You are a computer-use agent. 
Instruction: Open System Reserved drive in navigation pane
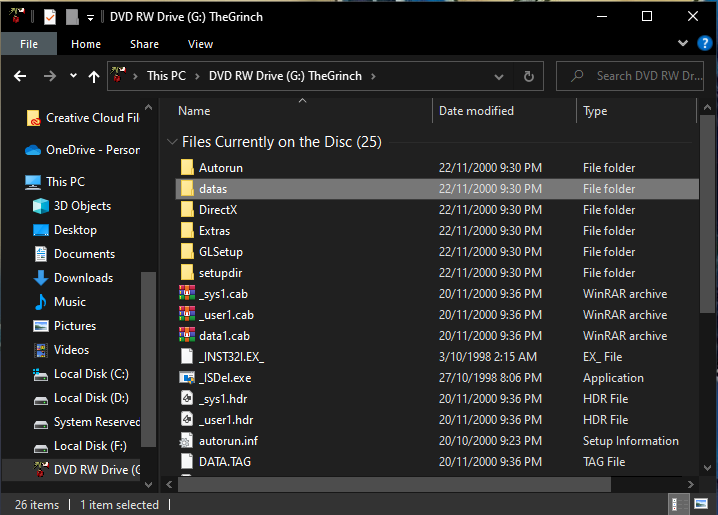[86, 422]
